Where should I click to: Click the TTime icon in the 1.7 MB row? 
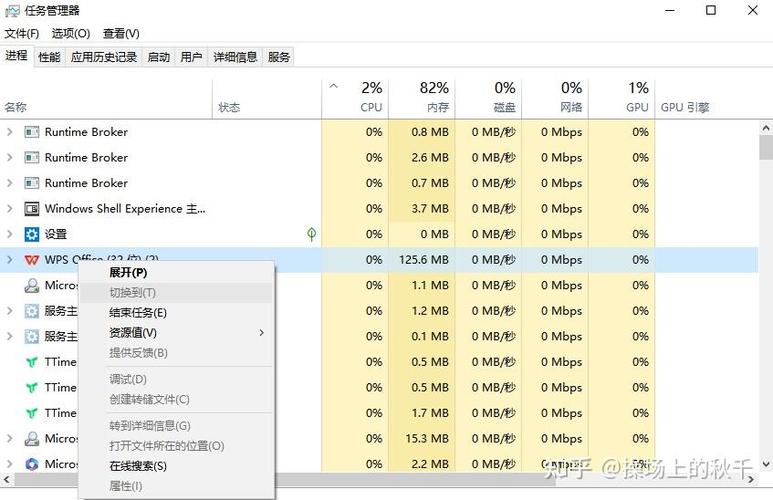point(32,413)
